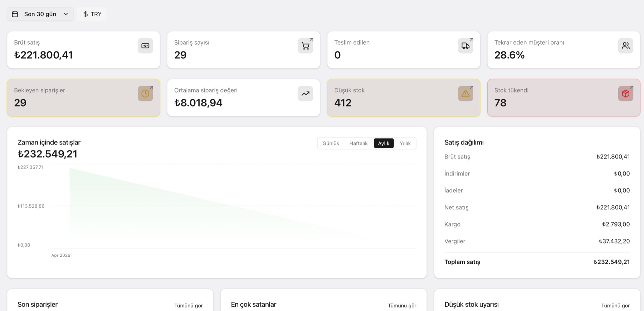Click trend arrow icon on Ortalama sipariş değeri
The height and width of the screenshot is (311, 644).
click(306, 94)
